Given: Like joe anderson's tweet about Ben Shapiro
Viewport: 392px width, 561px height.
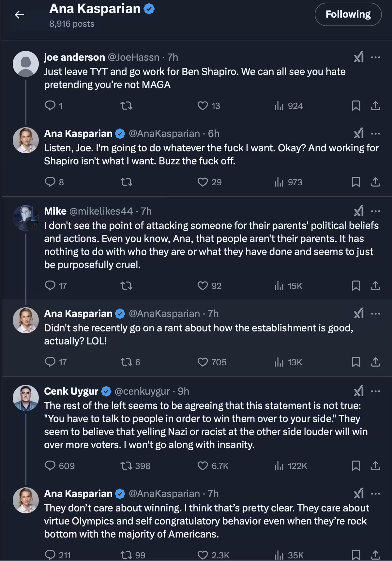Looking at the screenshot, I should click(x=203, y=106).
